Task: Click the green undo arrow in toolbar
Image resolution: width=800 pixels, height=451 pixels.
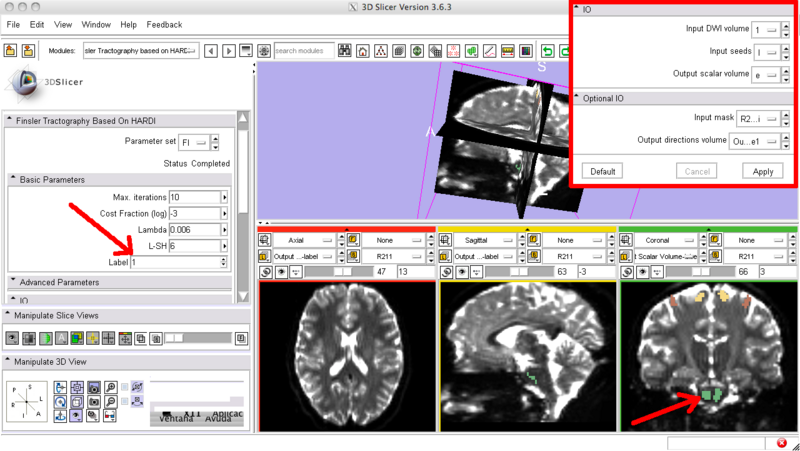Action: click(548, 51)
